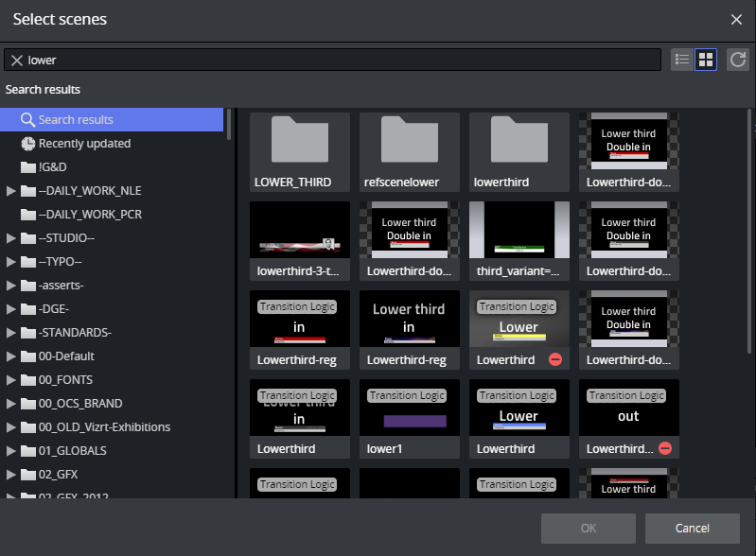The image size is (756, 556).
Task: Switch to thumbnail grid view
Action: [x=705, y=60]
